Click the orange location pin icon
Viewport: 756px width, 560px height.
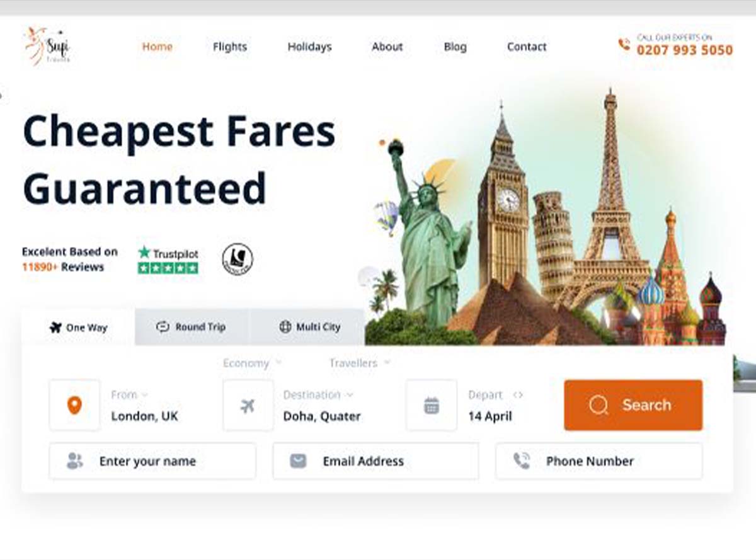74,405
